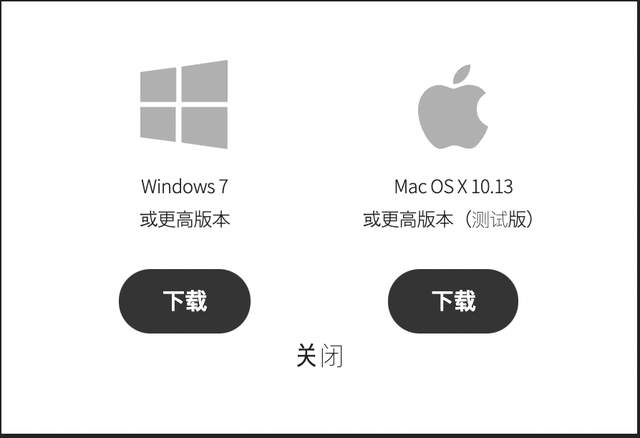
Task: Select the Mac OS X 10.13 label
Action: (453, 187)
